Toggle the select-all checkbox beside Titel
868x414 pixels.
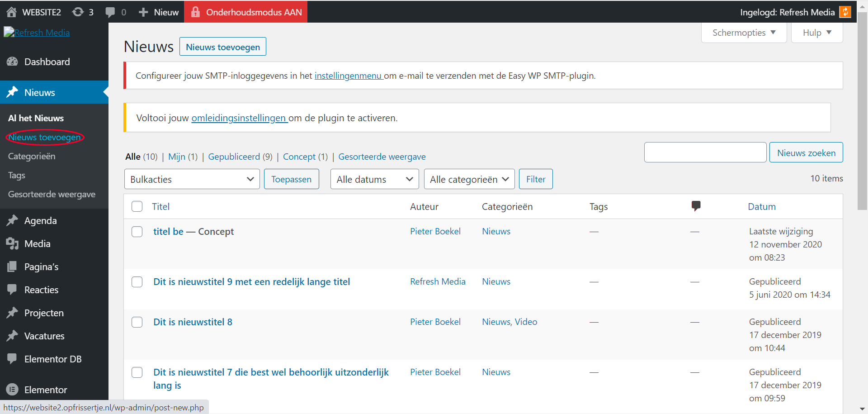pos(137,207)
